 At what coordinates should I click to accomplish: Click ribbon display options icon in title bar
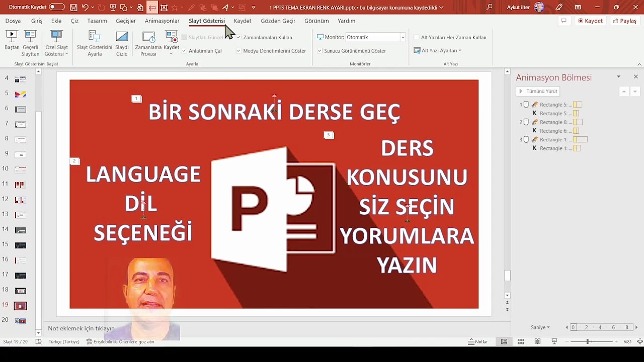tap(578, 8)
